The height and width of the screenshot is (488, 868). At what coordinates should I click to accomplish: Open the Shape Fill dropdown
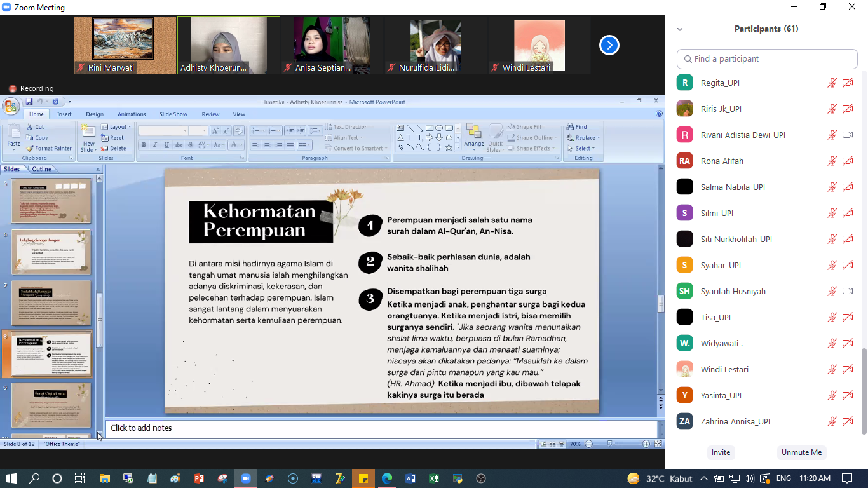[529, 127]
